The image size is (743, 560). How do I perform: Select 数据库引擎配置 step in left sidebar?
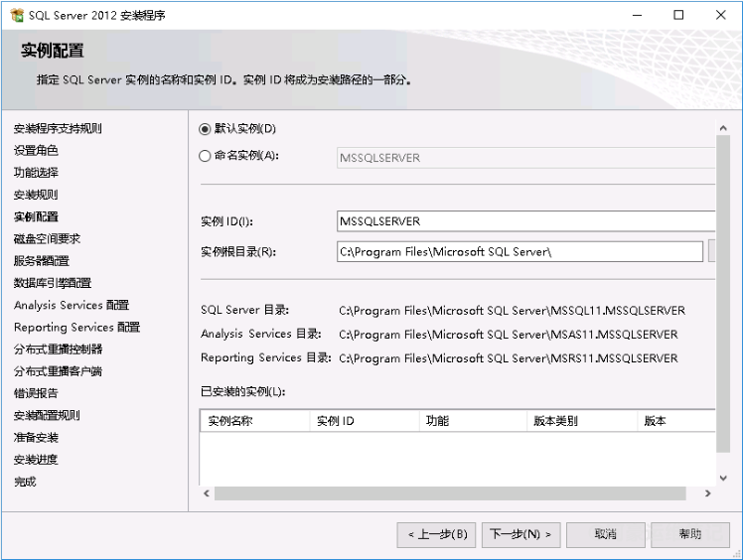(x=52, y=283)
